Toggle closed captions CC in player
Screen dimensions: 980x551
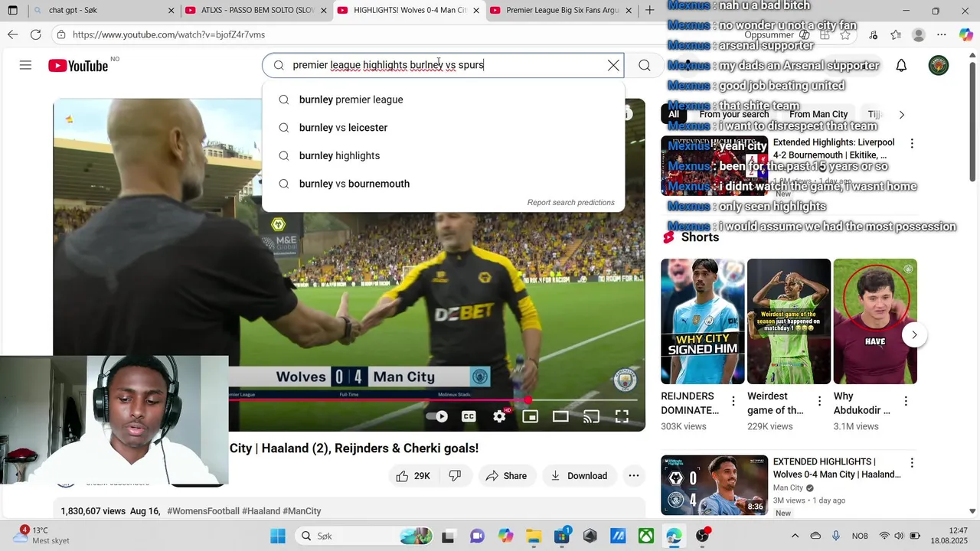point(469,416)
